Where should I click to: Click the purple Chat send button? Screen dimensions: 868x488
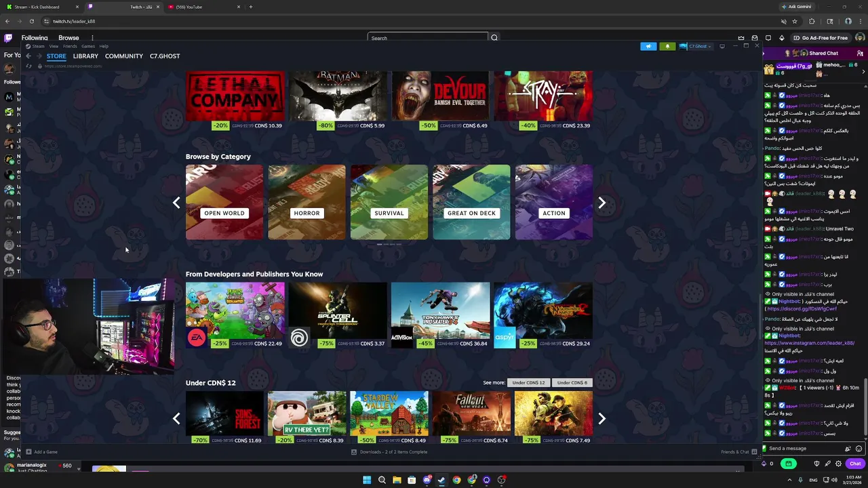pyautogui.click(x=855, y=464)
